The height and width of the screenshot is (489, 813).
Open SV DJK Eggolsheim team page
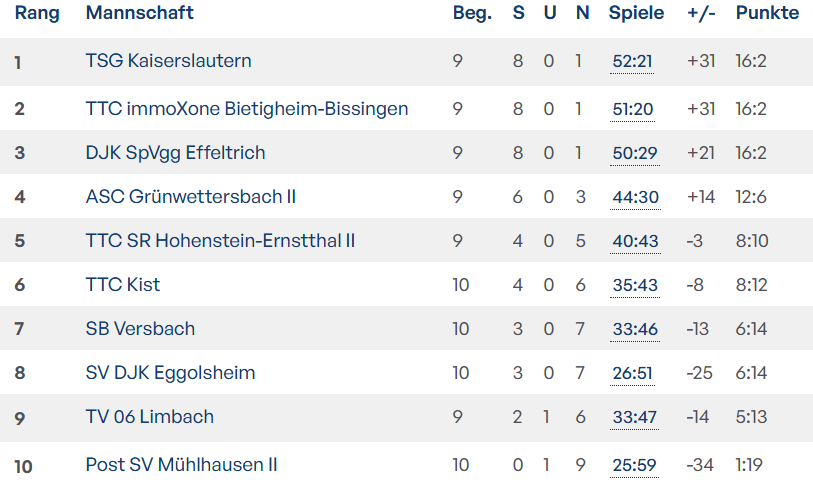pos(170,373)
